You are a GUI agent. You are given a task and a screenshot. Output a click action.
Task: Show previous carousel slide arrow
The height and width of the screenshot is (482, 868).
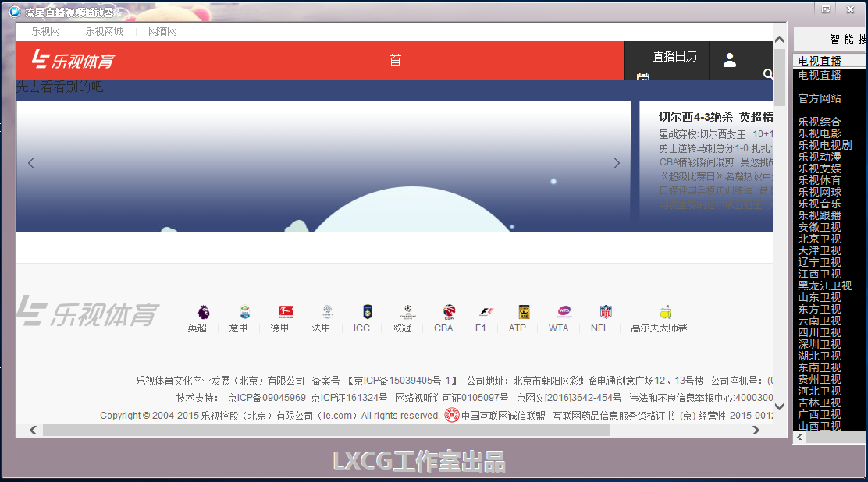pyautogui.click(x=31, y=163)
